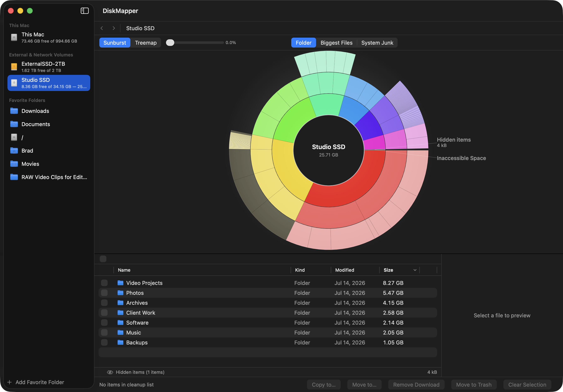Switch to Sunburst view
This screenshot has width=563, height=392.
coord(115,43)
